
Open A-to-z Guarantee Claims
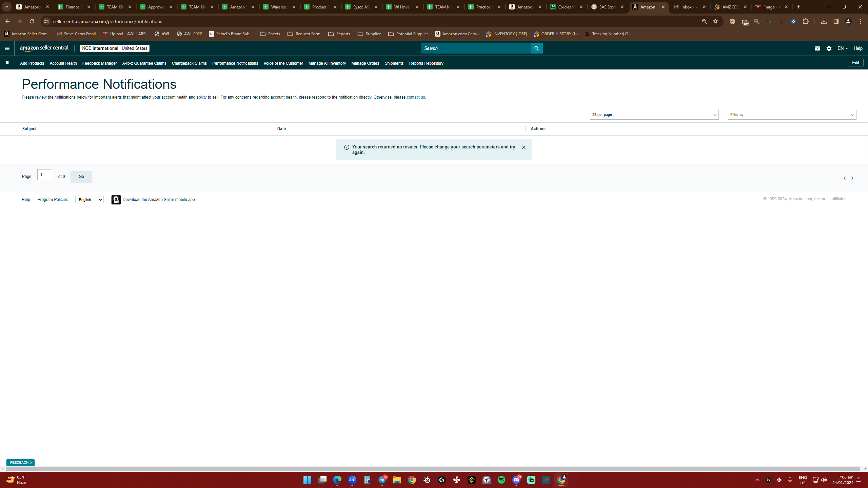pos(144,63)
